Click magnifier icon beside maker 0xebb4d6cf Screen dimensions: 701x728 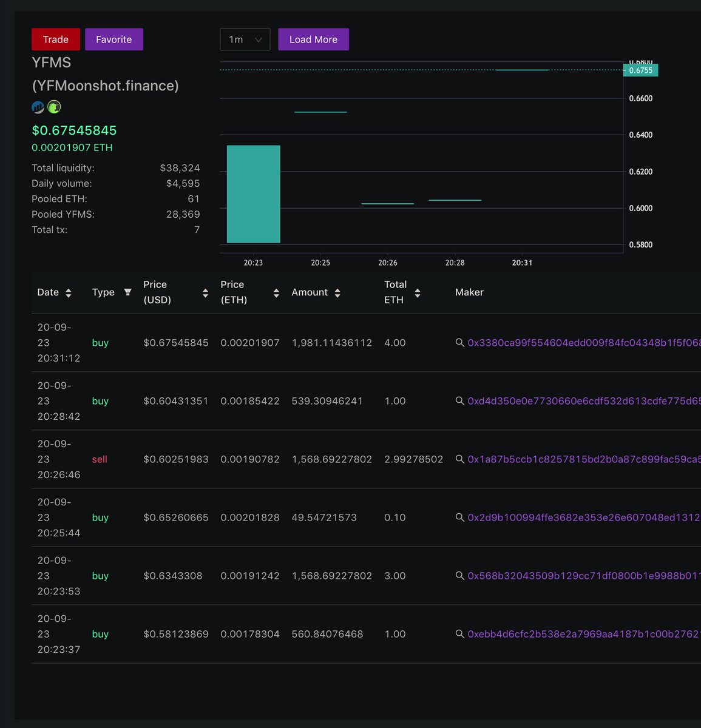[460, 634]
